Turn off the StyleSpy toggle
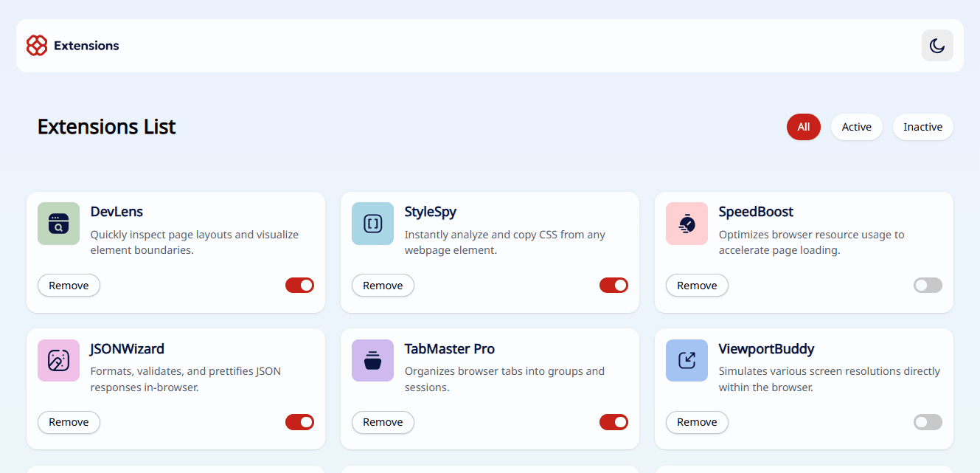Screen dimensions: 980x473 pos(614,285)
